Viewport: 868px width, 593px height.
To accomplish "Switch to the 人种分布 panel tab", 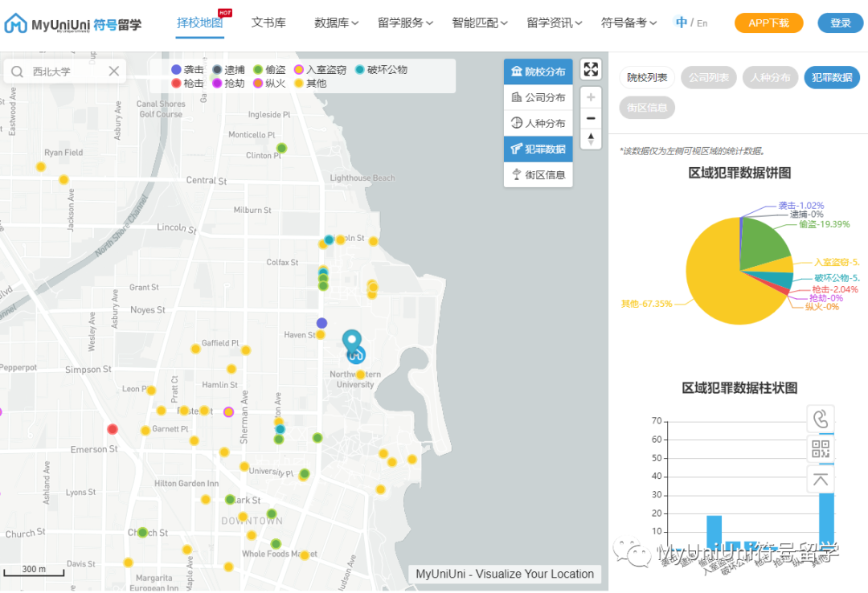I will coord(770,77).
